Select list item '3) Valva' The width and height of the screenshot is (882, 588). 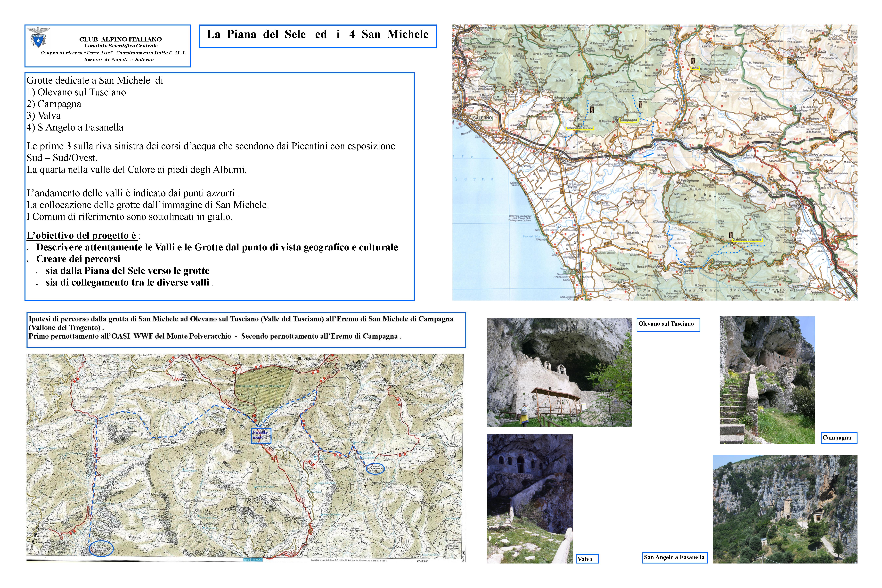point(43,115)
